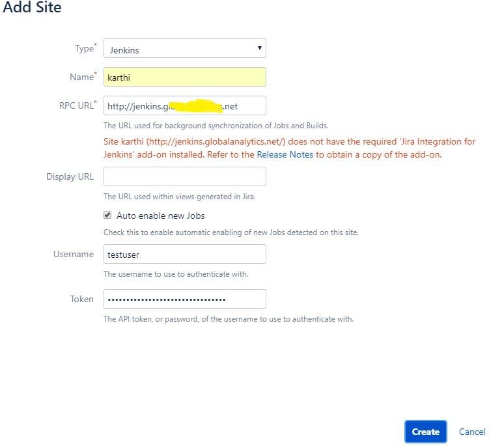Click the red error message about the add-on
Viewport: 504px width, 446px height.
point(289,148)
